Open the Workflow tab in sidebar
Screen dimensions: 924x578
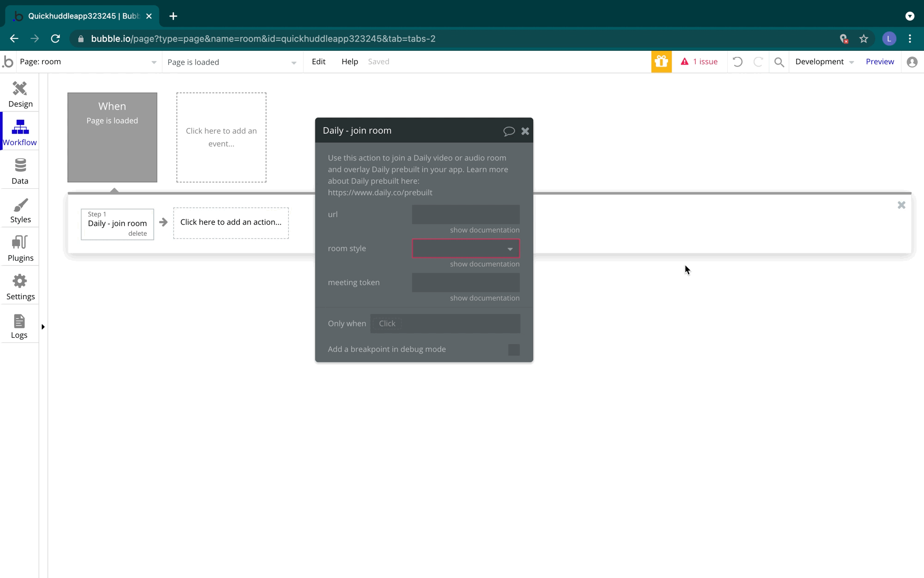pos(20,133)
